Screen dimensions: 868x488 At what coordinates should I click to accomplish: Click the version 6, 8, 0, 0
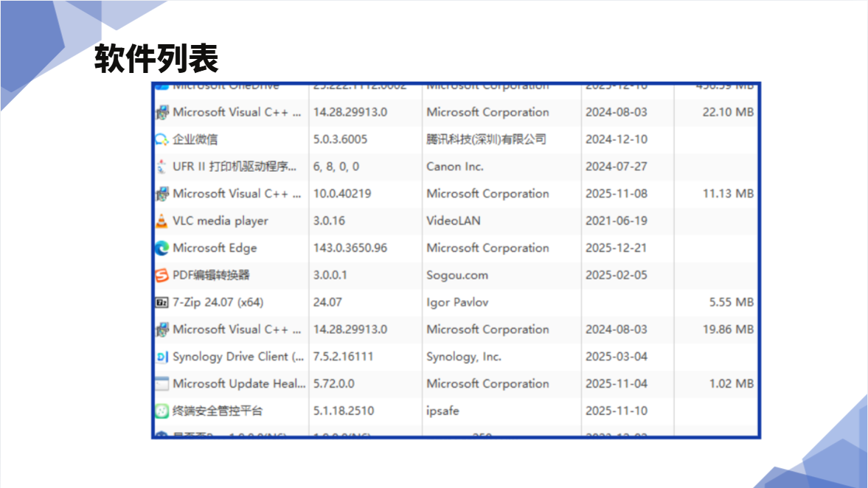(x=336, y=167)
